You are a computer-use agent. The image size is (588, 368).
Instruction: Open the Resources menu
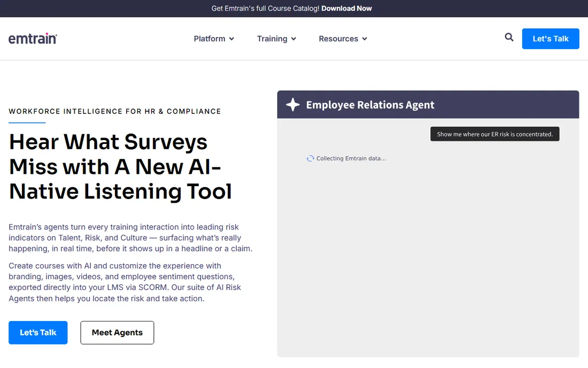[x=343, y=39]
